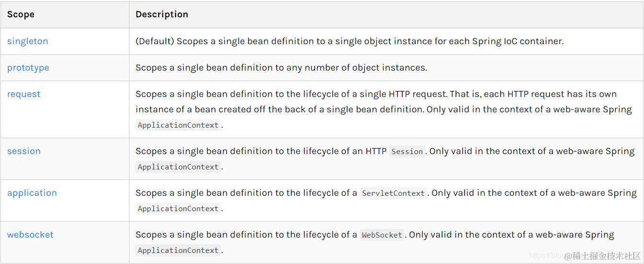
Task: Open the prototype scope link
Action: click(x=28, y=68)
